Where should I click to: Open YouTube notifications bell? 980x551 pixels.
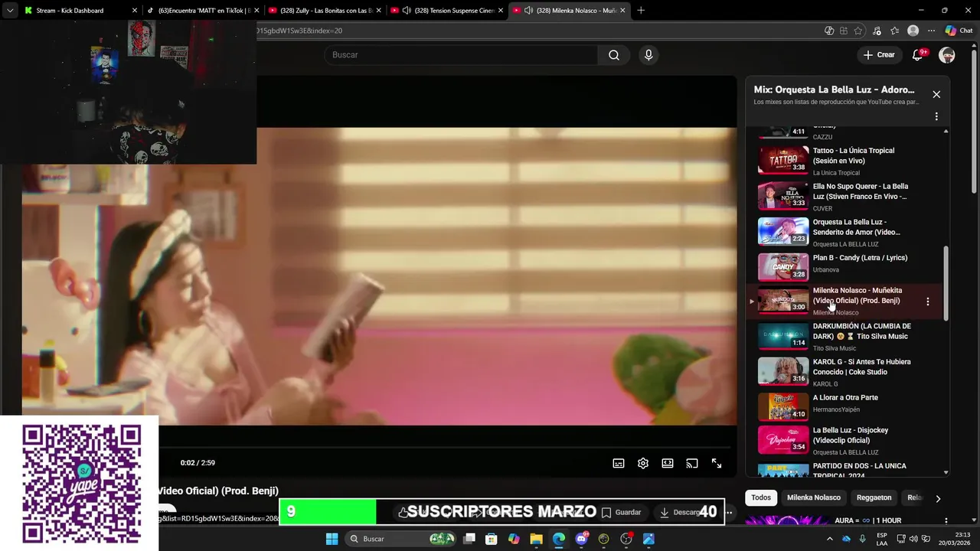[918, 55]
